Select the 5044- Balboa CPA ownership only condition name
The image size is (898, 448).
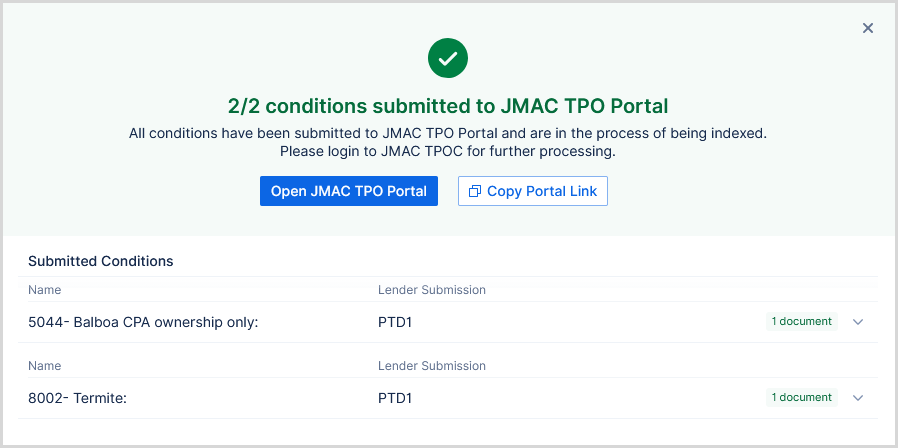pyautogui.click(x=143, y=322)
